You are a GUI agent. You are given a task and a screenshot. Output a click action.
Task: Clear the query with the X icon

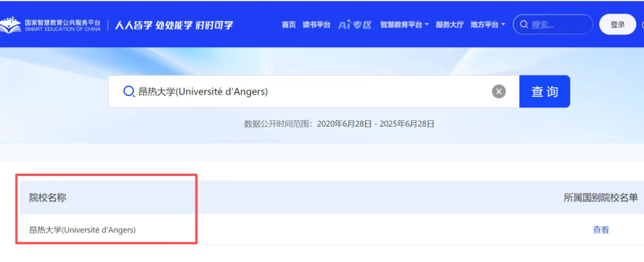coord(499,91)
